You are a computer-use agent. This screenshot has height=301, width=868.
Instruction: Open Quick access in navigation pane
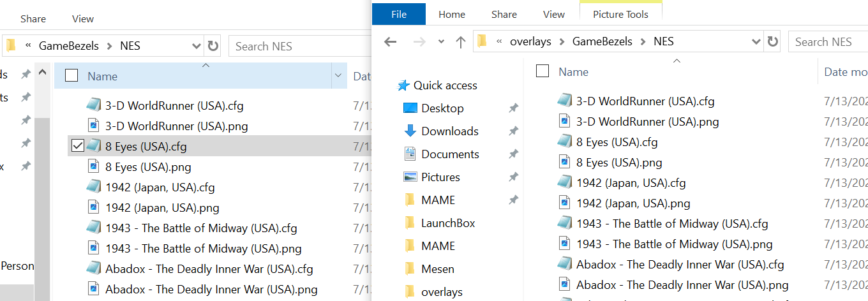tap(445, 85)
